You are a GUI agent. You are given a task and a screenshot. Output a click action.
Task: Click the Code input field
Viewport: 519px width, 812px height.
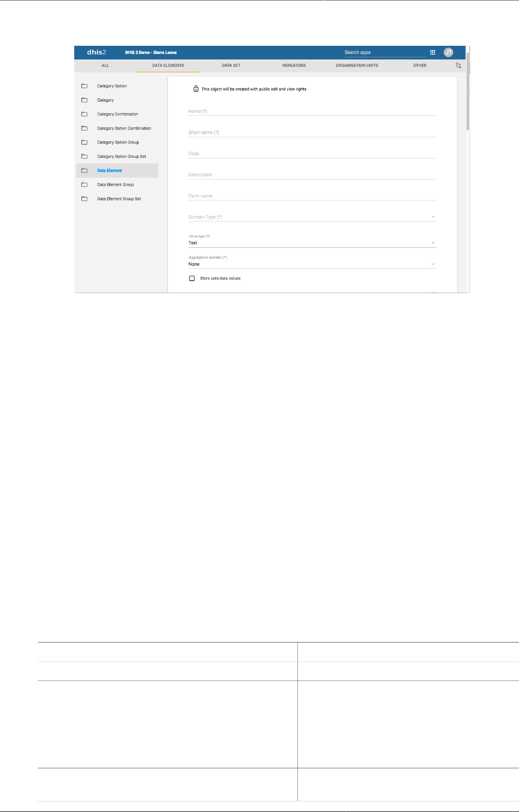pos(312,154)
